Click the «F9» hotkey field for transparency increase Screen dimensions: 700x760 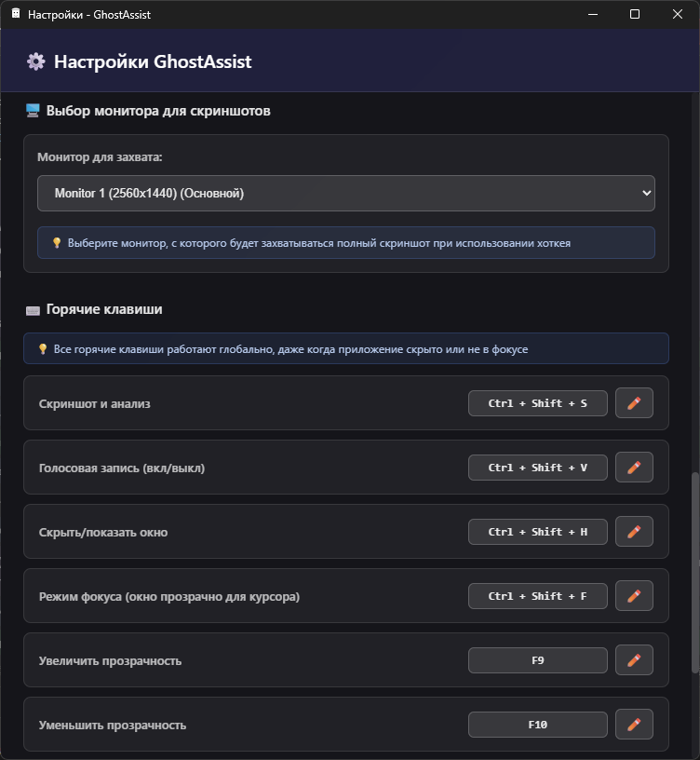[537, 659]
